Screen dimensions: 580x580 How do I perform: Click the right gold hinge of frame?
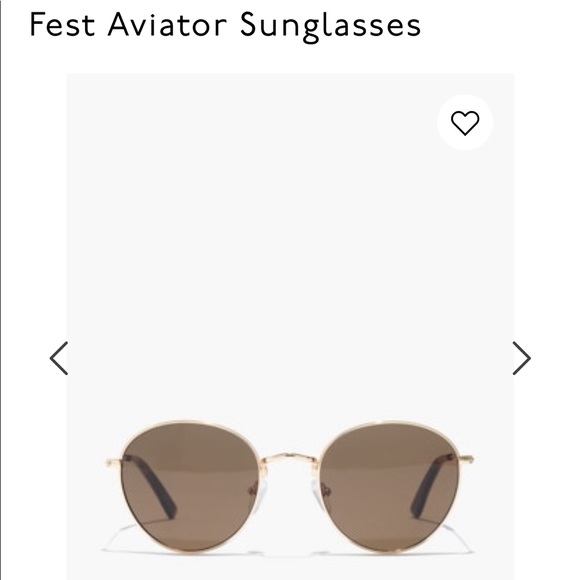coord(467,460)
